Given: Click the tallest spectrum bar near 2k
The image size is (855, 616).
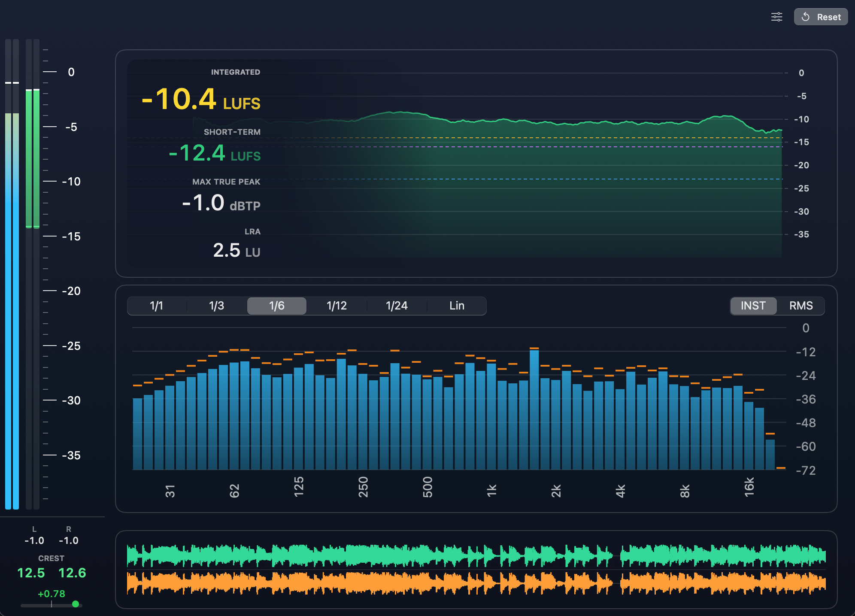Looking at the screenshot, I should pos(534,410).
